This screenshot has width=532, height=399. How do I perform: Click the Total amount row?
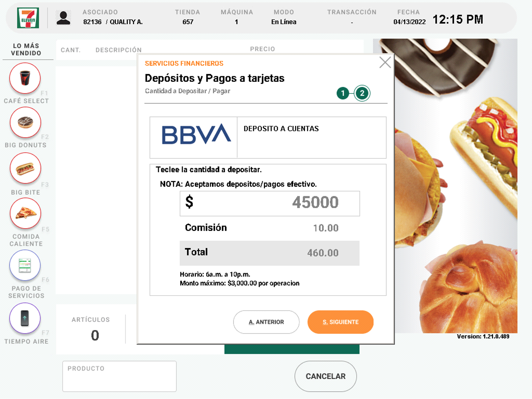click(269, 253)
